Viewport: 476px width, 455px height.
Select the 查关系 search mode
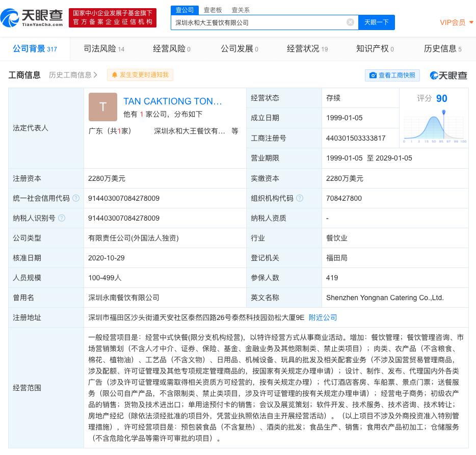(241, 10)
